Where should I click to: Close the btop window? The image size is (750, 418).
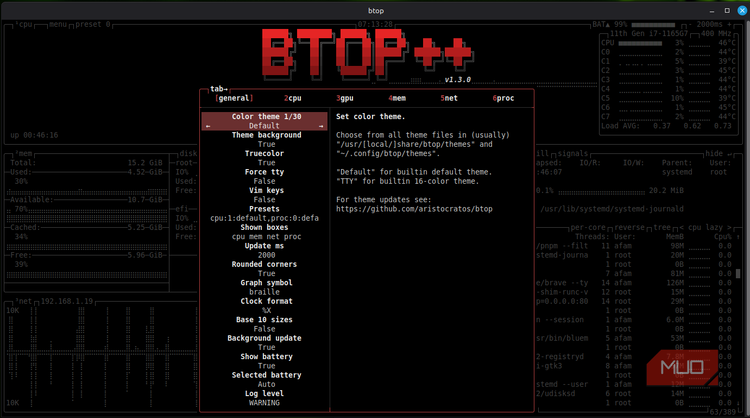pos(742,11)
